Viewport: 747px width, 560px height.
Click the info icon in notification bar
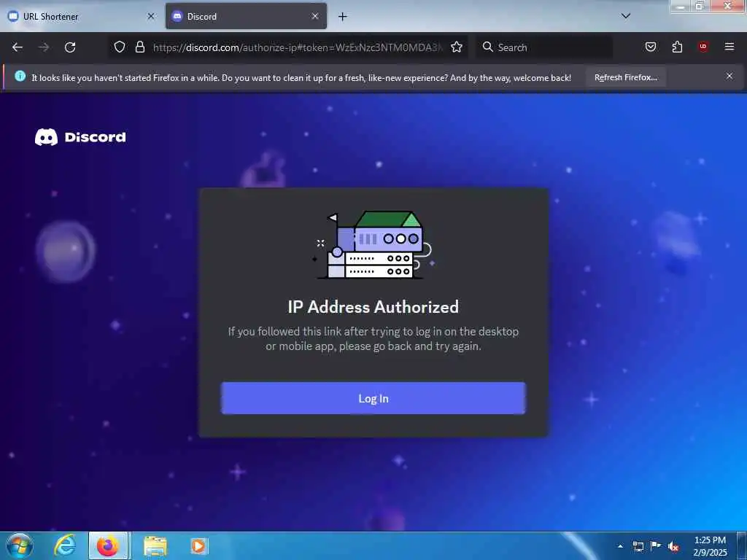20,76
